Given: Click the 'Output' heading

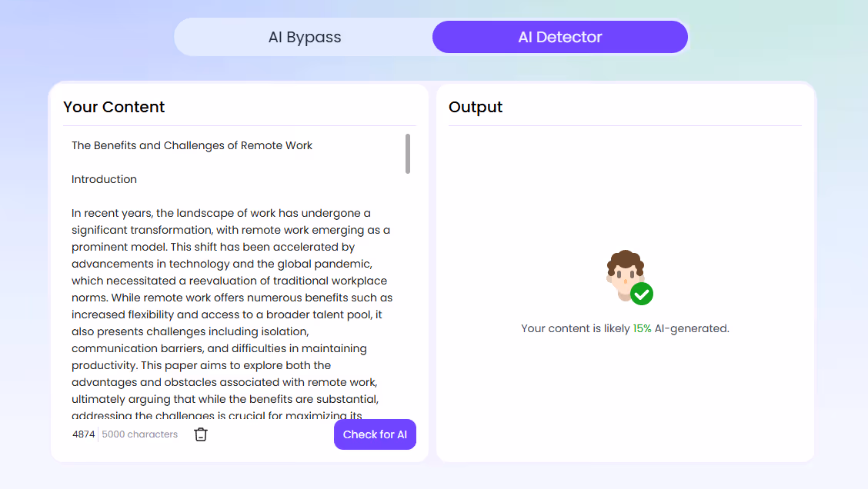Looking at the screenshot, I should point(476,107).
